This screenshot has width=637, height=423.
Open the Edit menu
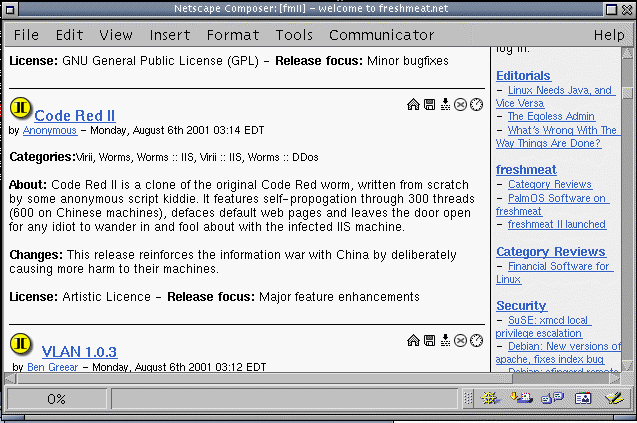tap(69, 35)
